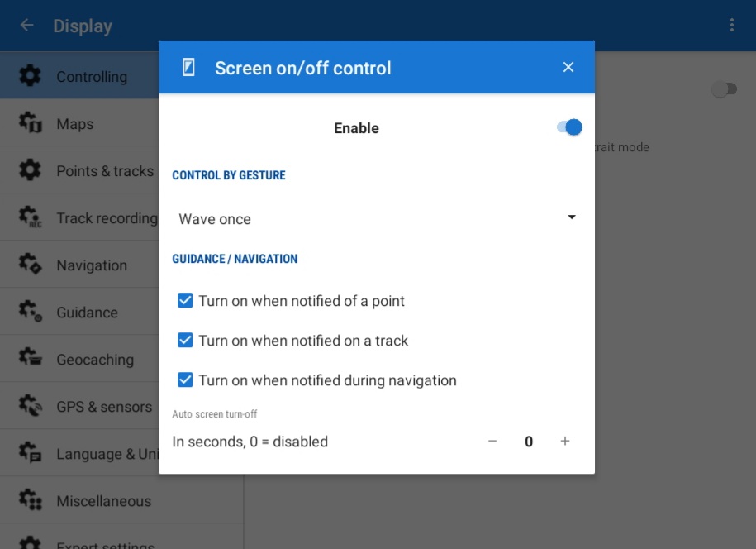
Task: Close the Screen on/off control dialog
Action: (568, 68)
